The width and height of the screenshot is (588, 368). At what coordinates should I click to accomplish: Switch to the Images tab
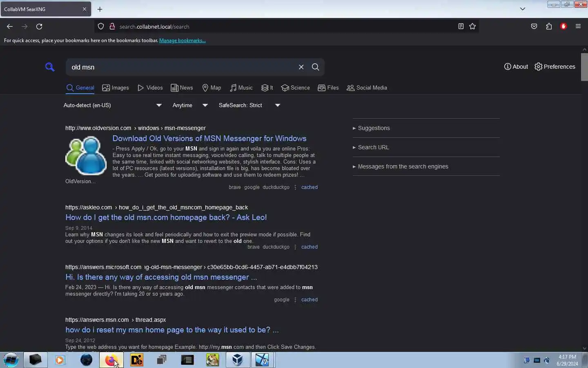(x=116, y=88)
